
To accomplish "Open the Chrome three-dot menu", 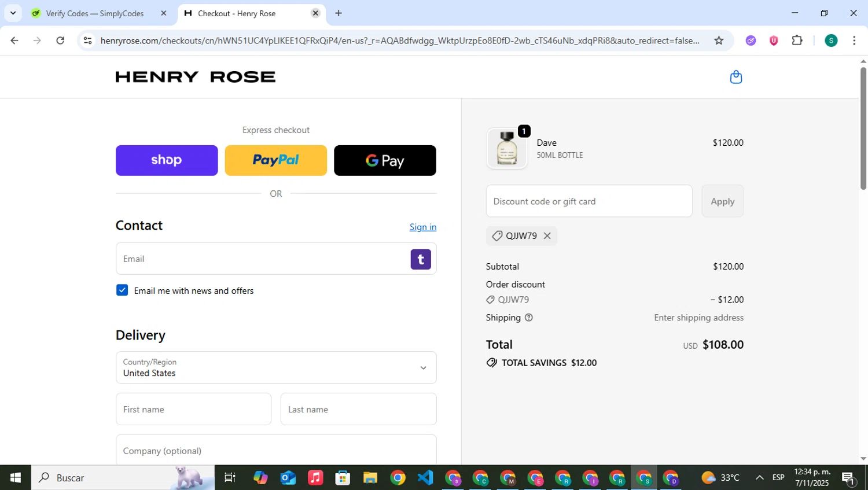I will click(854, 40).
